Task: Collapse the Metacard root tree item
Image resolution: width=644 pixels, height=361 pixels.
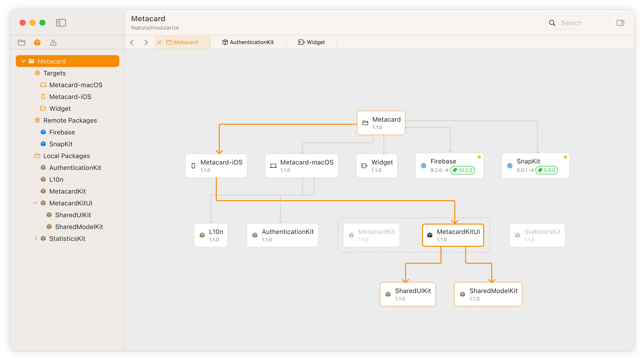Action: (23, 61)
